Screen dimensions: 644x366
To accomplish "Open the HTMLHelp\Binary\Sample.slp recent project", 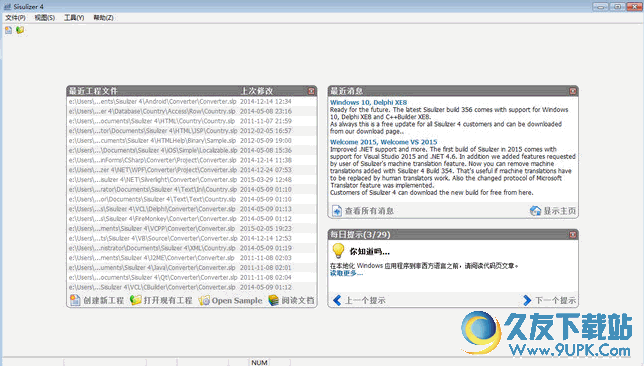I will click(191, 140).
